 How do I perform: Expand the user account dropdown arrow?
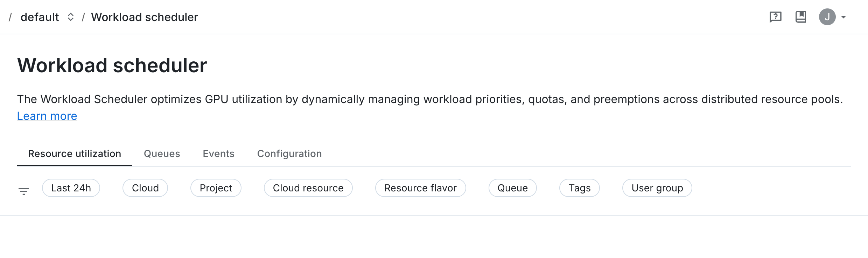[x=843, y=17]
